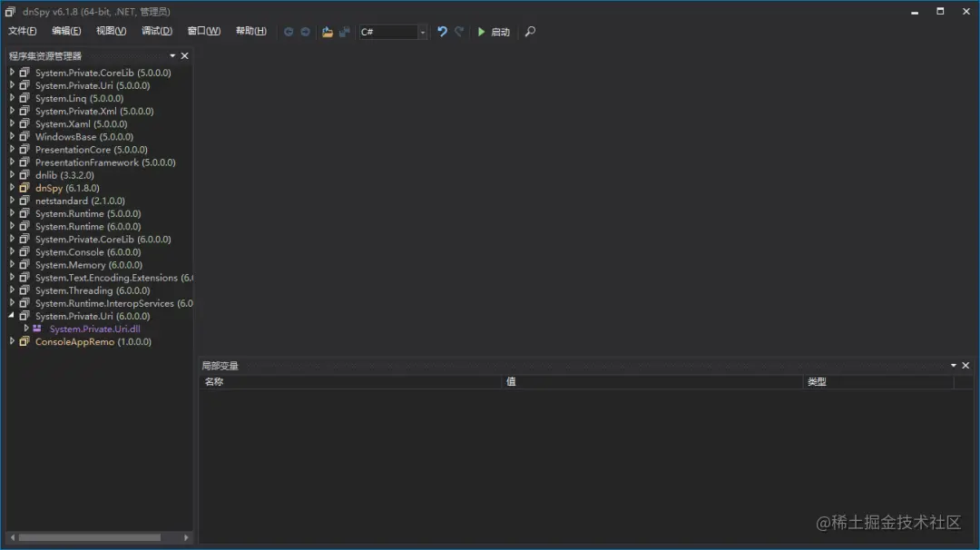Viewport: 980px width, 550px height.
Task: Click the scroll left arrow in assembly explorer
Action: (13, 537)
